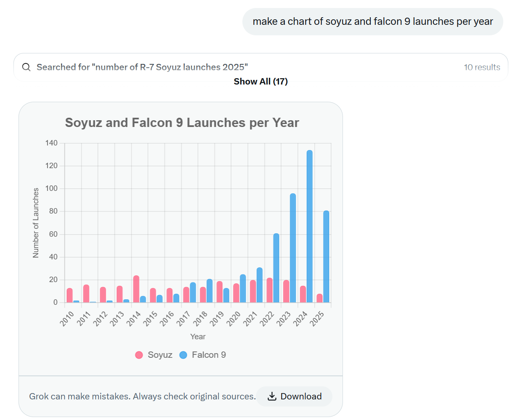
Task: Click the 2025 Falcon 9 bar
Action: click(x=326, y=256)
